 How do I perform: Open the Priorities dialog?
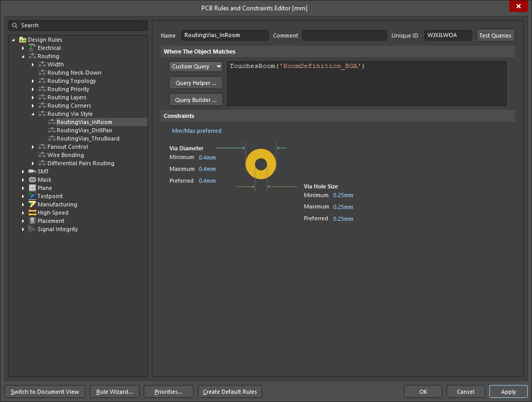(168, 392)
